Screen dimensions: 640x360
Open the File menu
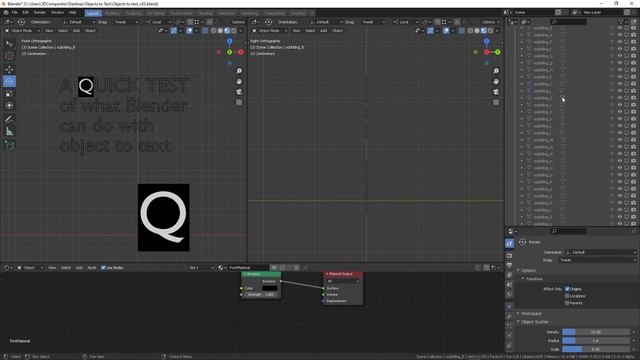pos(15,13)
